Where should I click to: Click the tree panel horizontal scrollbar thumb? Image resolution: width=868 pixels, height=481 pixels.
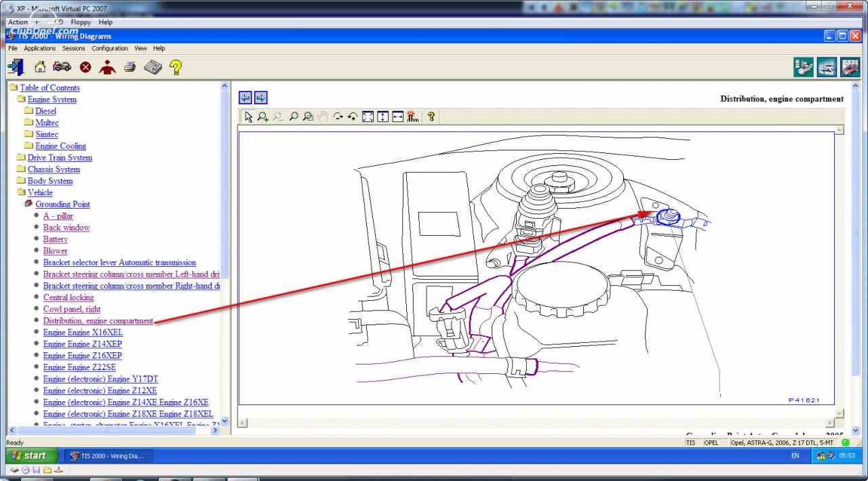coord(106,430)
